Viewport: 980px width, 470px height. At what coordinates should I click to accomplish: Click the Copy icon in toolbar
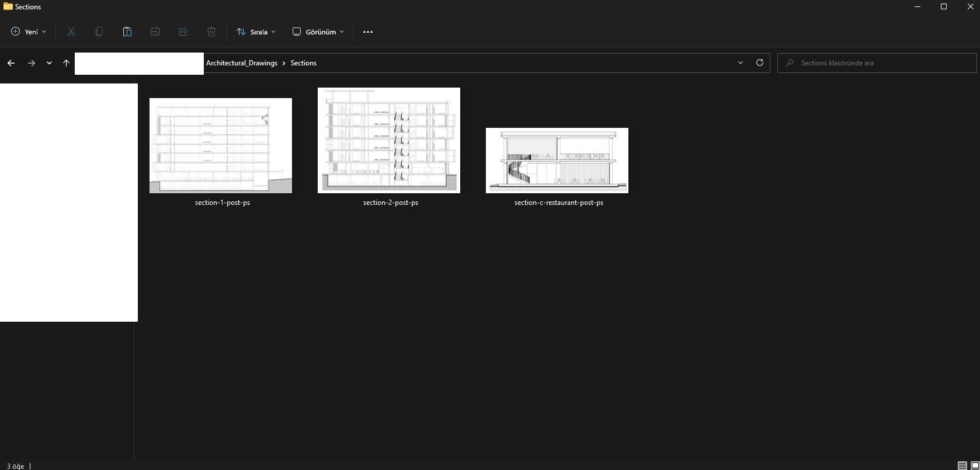tap(99, 32)
